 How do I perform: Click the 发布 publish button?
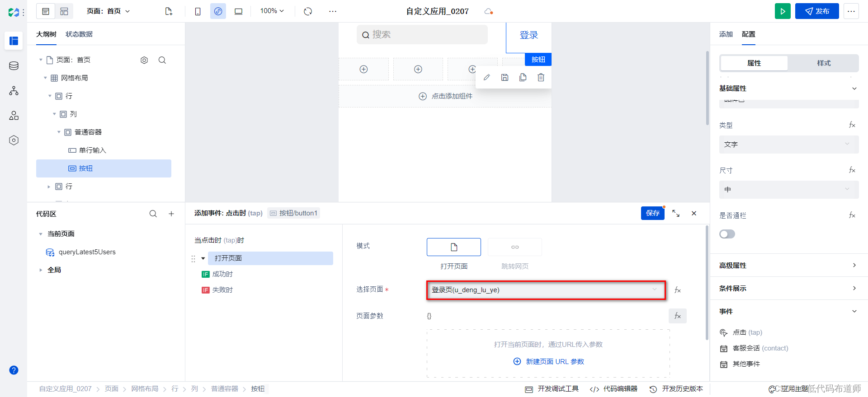[x=817, y=11]
